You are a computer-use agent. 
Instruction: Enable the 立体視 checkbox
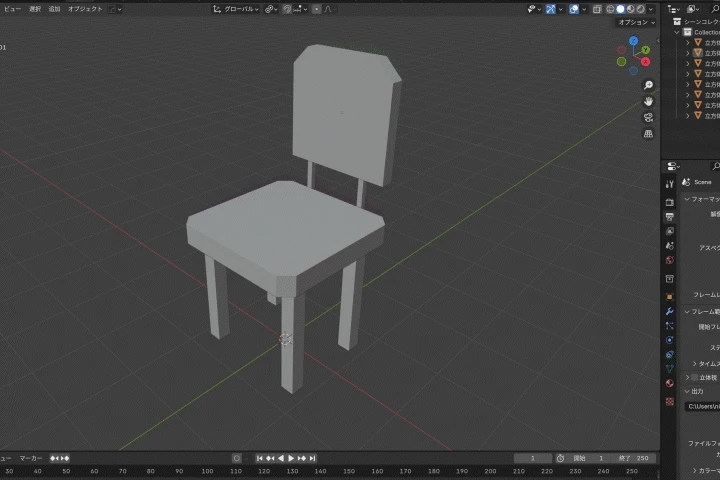coord(695,378)
